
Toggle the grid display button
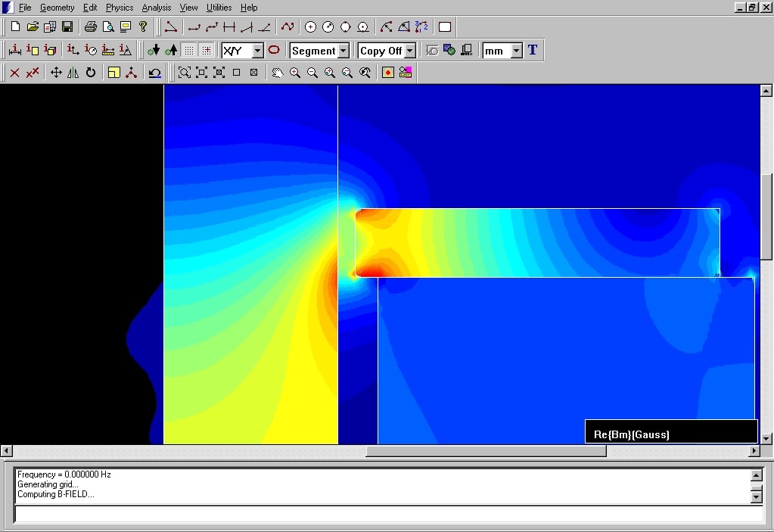[189, 51]
